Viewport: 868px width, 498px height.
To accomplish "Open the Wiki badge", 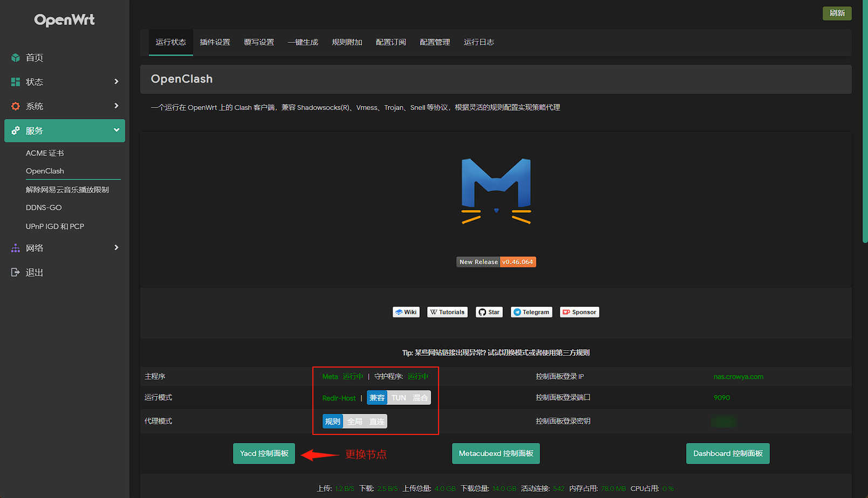I will coord(406,312).
